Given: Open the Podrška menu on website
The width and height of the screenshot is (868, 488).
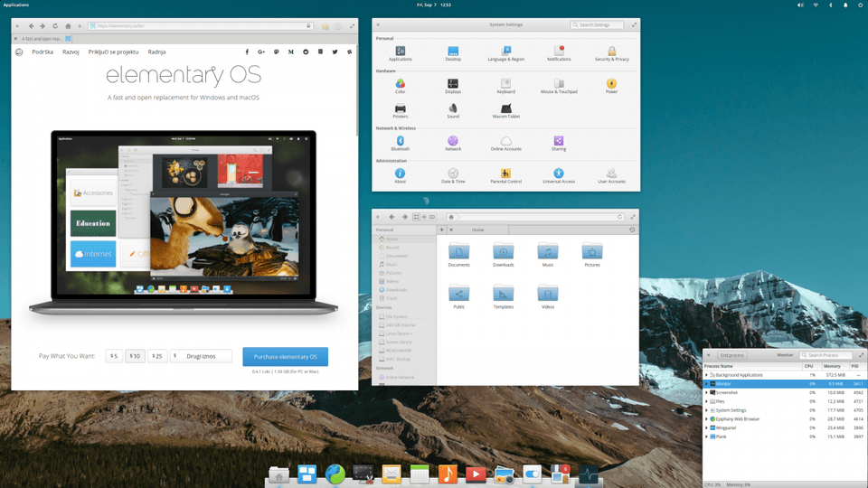Looking at the screenshot, I should click(x=42, y=52).
